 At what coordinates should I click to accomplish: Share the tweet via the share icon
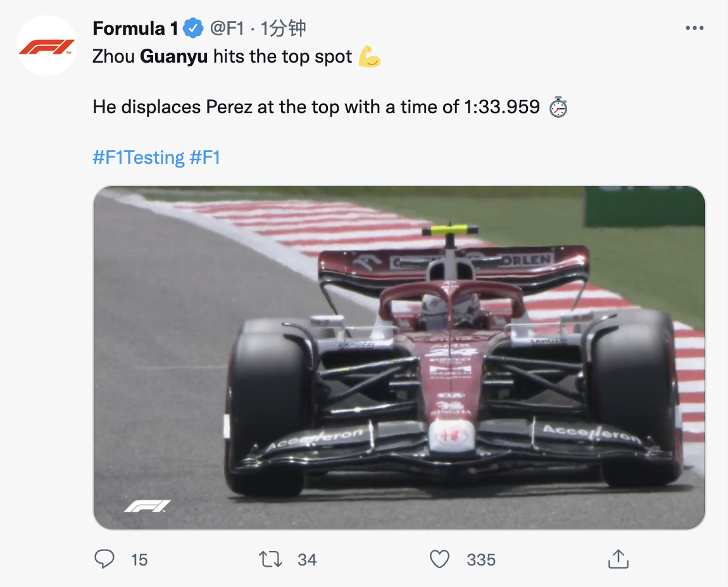click(x=617, y=559)
